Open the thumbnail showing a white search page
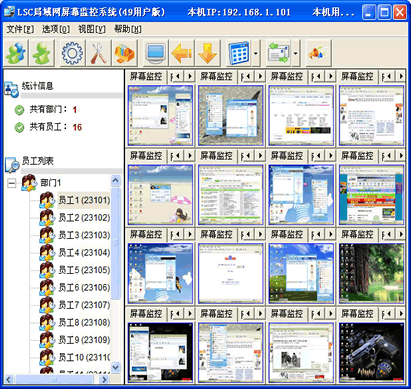The width and height of the screenshot is (411, 389). click(x=231, y=273)
